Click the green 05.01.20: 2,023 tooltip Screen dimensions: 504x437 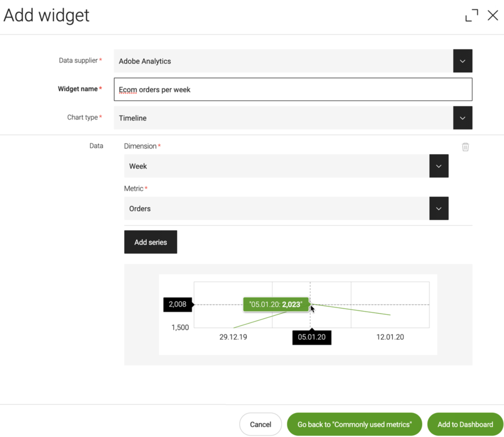pyautogui.click(x=276, y=304)
